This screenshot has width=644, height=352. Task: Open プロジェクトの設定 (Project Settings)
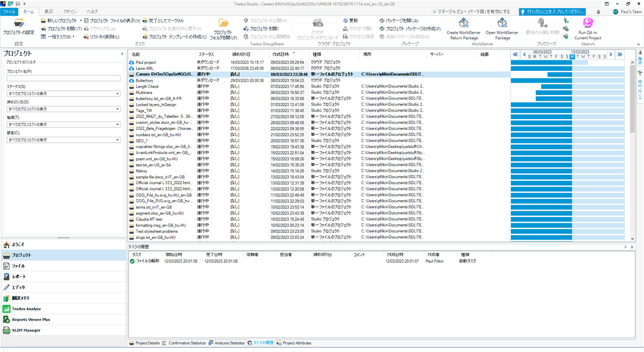[19, 27]
